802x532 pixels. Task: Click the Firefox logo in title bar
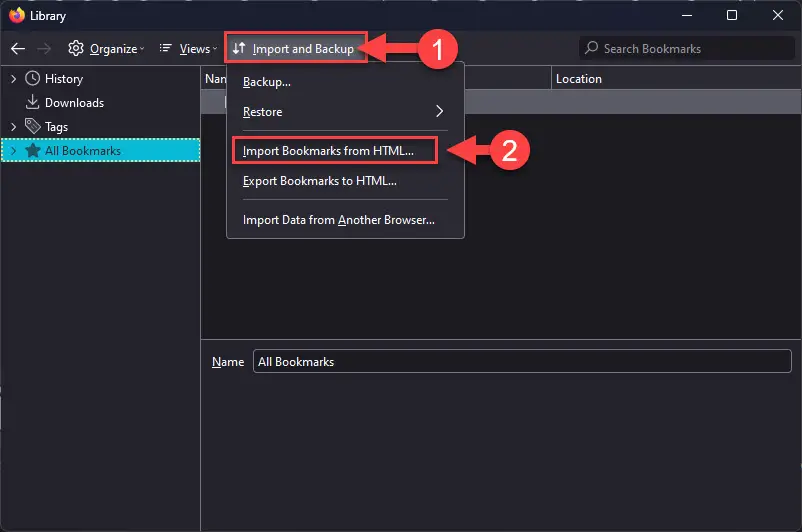click(16, 15)
